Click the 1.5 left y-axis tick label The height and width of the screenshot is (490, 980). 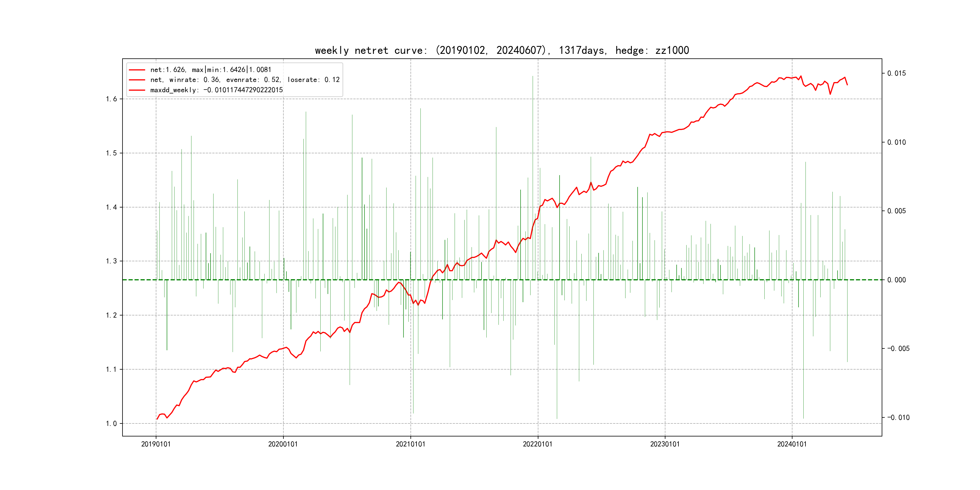(x=112, y=153)
